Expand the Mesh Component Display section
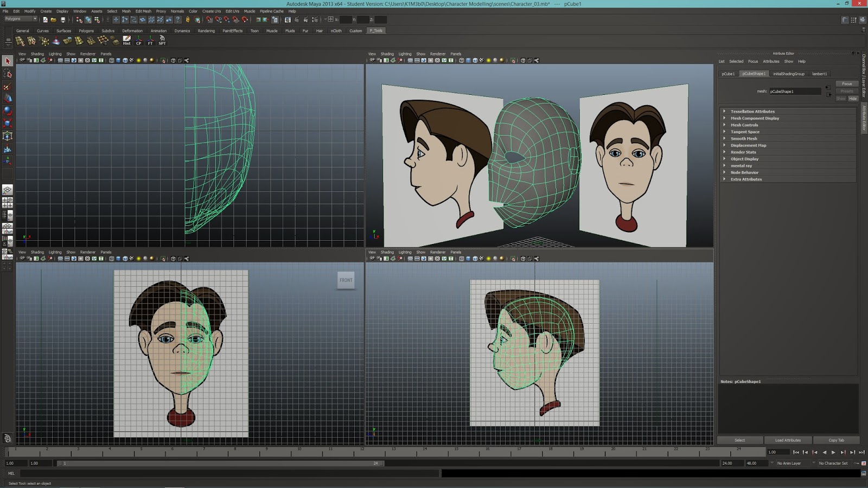 point(788,118)
